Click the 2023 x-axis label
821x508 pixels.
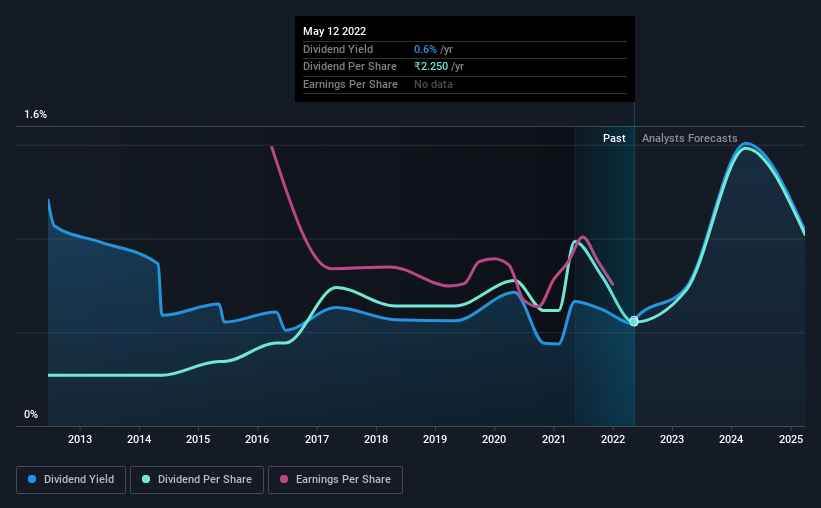672,439
